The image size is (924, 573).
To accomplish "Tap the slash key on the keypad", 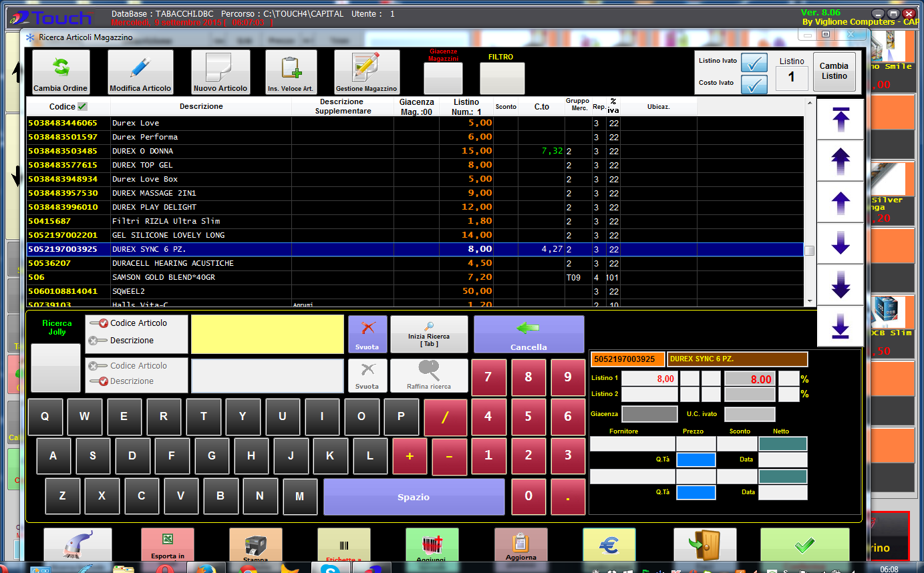I will tap(446, 417).
